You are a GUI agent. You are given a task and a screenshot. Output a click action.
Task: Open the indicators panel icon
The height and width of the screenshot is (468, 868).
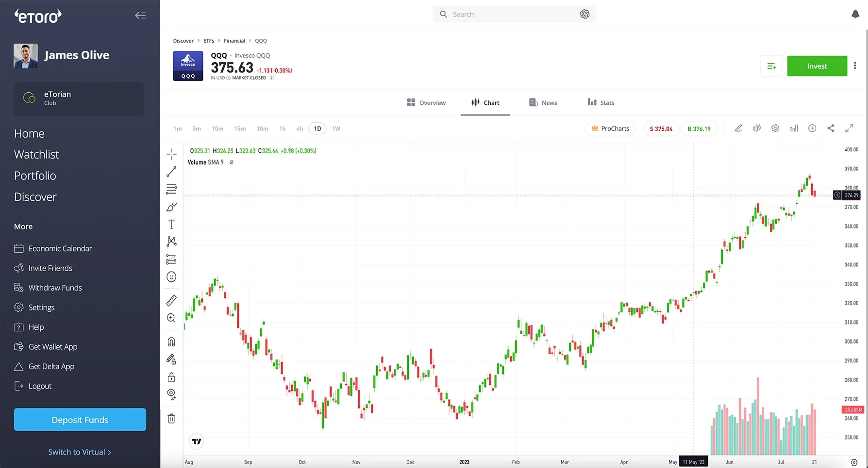pos(794,128)
